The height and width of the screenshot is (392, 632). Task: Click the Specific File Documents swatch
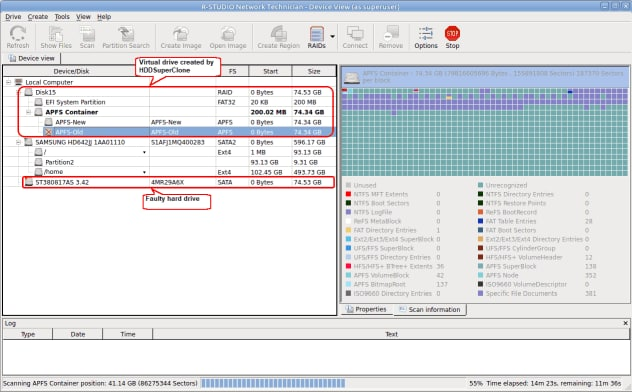tap(480, 293)
